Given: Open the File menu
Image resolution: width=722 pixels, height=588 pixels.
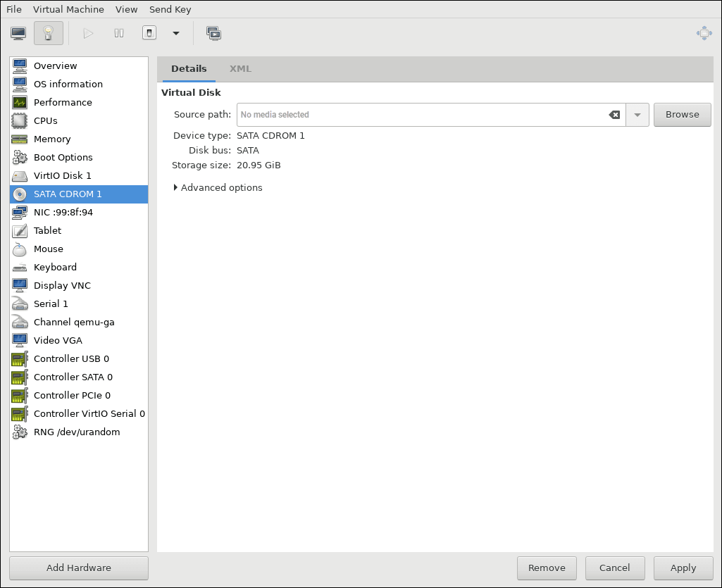Looking at the screenshot, I should [x=14, y=9].
